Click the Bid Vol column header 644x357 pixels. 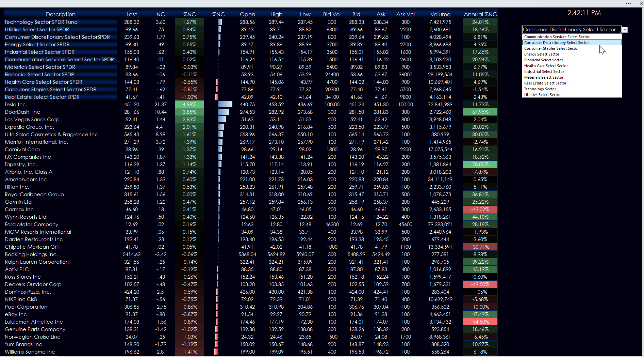pos(332,14)
